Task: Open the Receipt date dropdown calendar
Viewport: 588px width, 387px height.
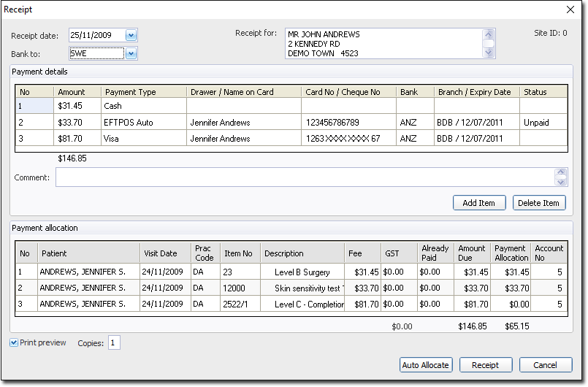Action: [131, 35]
